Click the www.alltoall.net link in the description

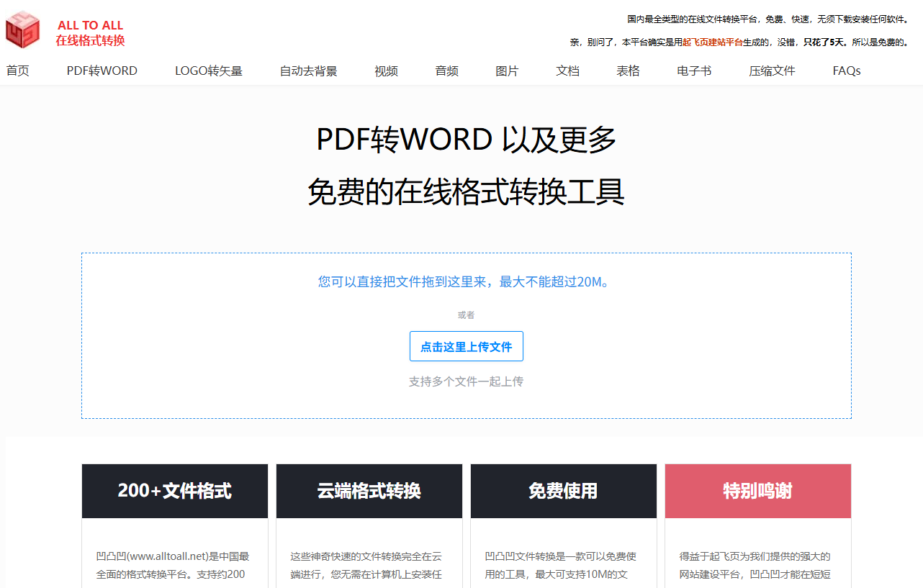tap(167, 556)
